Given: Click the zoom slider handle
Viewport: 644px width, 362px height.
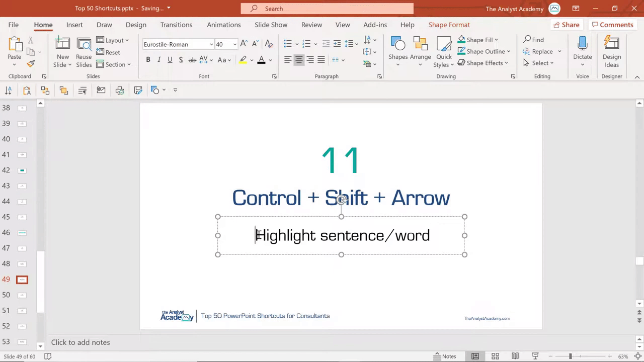Looking at the screenshot, I should coord(571,356).
